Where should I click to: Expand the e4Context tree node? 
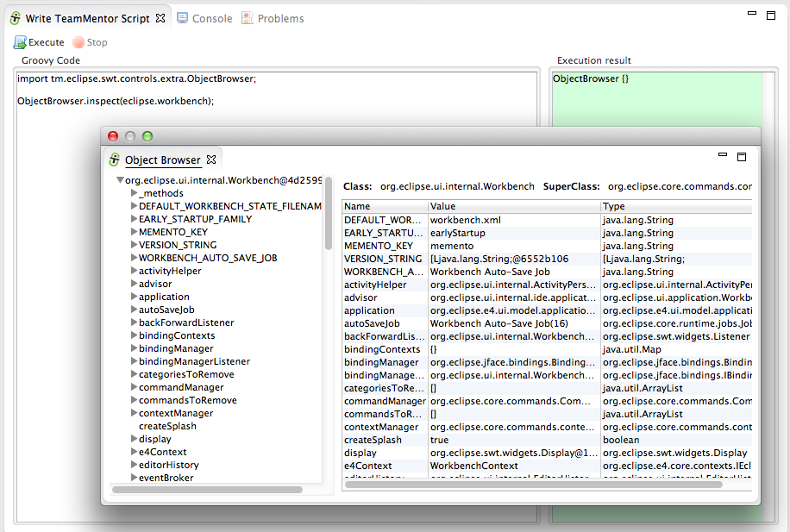(134, 452)
